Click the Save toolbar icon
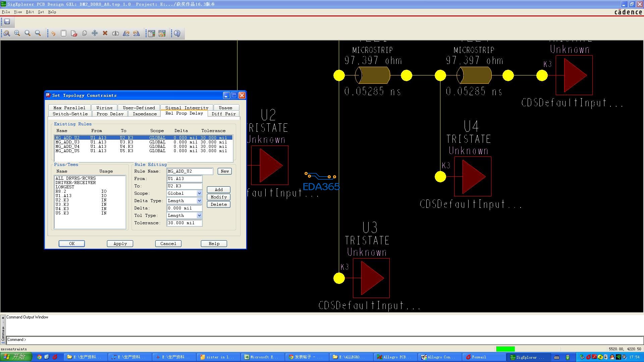The image size is (644, 362). 7,22
